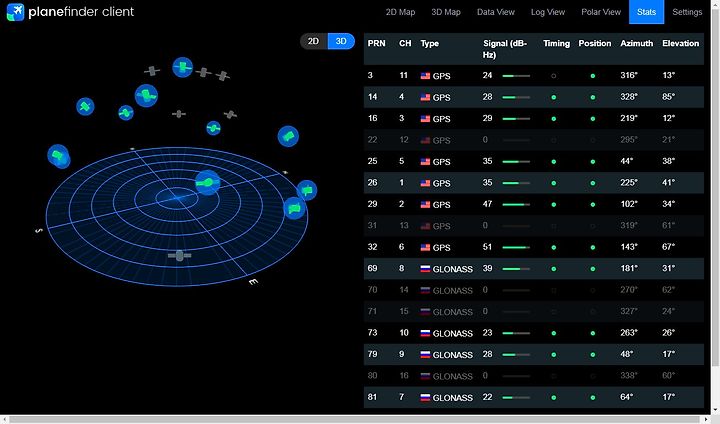720x424 pixels.
Task: Click the Azimuth column header
Action: coord(636,43)
